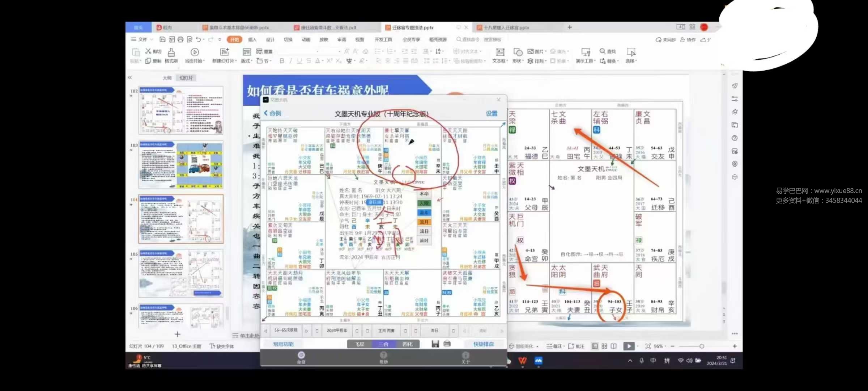Click the Print Preview icon

pos(190,39)
